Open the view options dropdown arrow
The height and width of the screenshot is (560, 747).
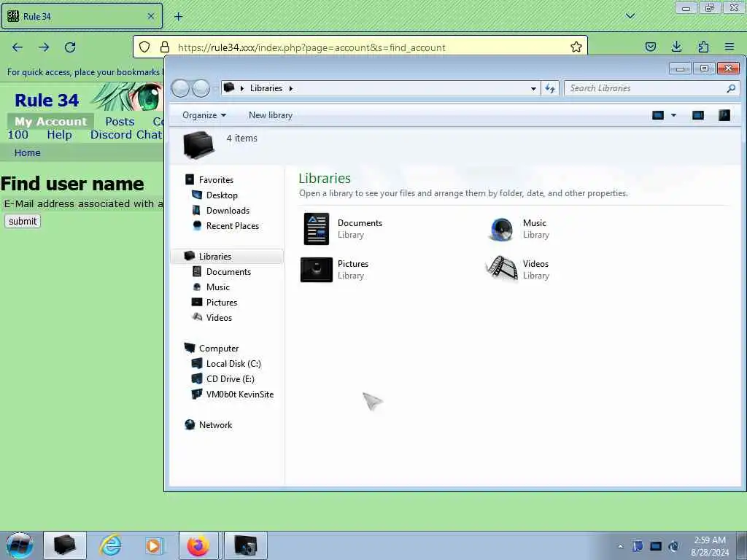pyautogui.click(x=673, y=115)
